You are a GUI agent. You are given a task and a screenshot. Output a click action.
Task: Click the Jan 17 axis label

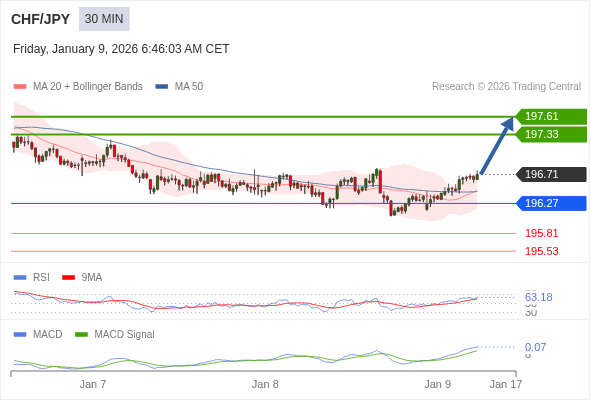point(506,384)
